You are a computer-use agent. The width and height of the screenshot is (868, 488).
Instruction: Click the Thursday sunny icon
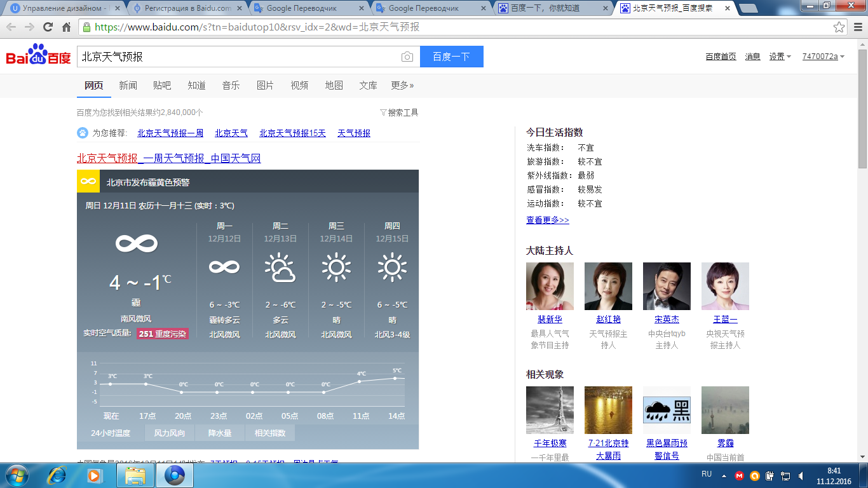(392, 268)
